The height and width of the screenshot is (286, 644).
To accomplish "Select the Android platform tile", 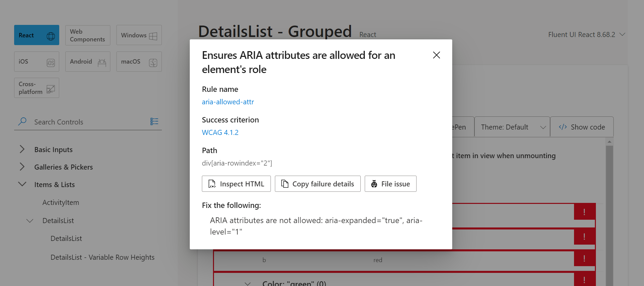I will [x=88, y=62].
